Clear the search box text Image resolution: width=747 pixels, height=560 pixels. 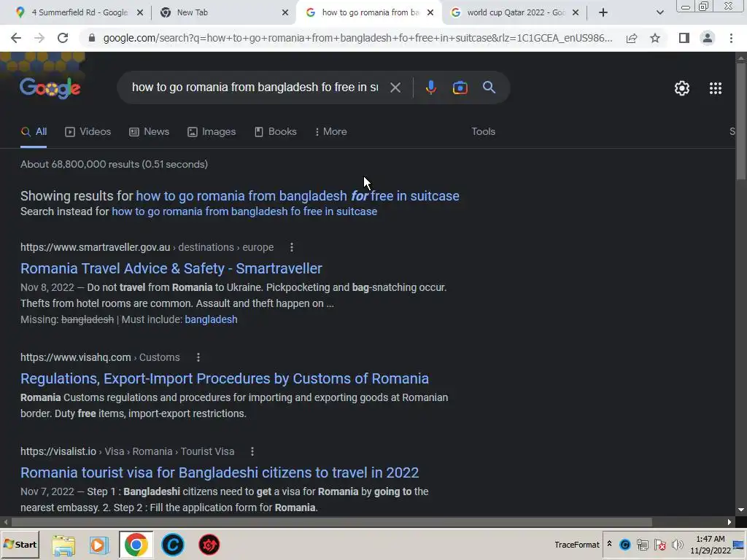tap(395, 87)
